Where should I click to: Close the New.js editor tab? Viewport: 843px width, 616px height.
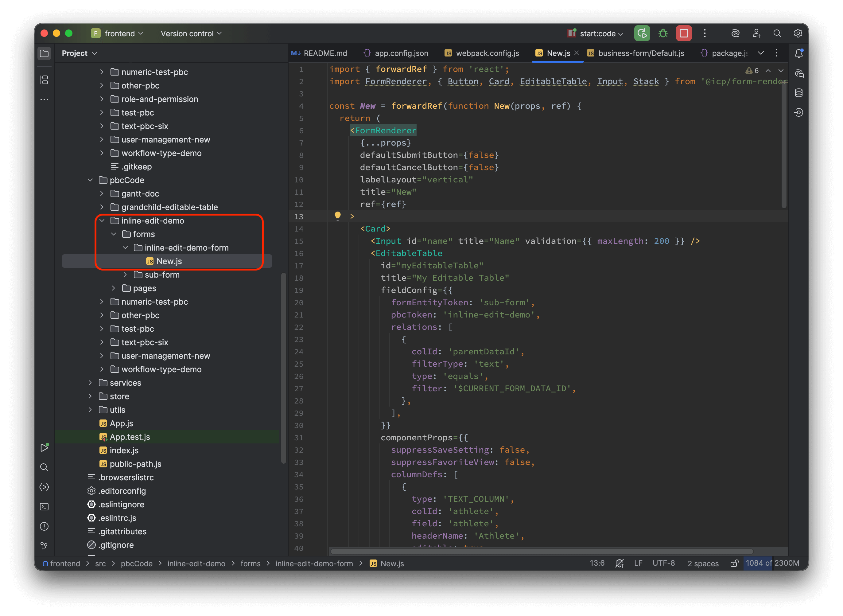click(577, 53)
